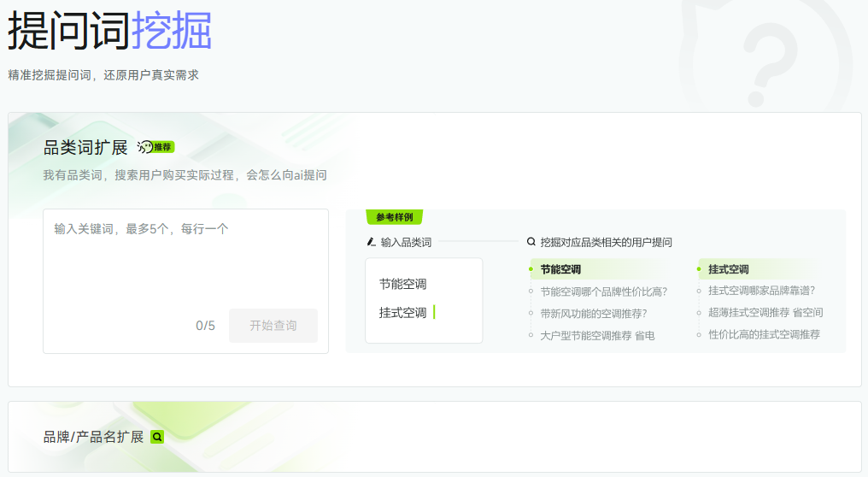Select 节能空调 in the sample input box
This screenshot has height=477, width=868.
pos(402,284)
